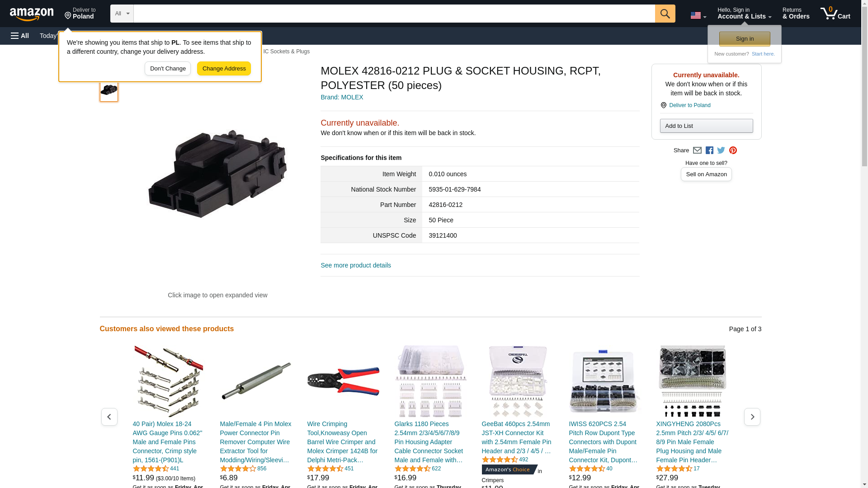Click the yellow Sign in button
Viewport: 868px width, 488px height.
[745, 39]
